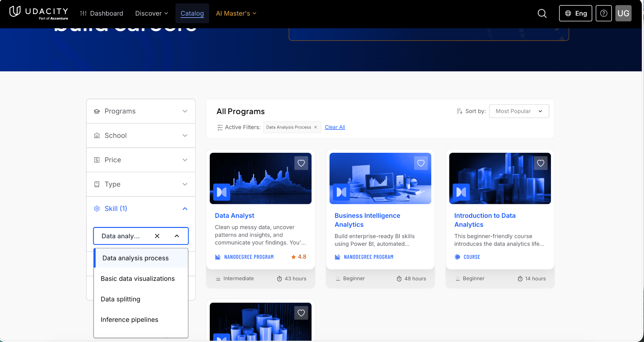This screenshot has width=644, height=342.
Task: Open the Data Analyst program title
Action: point(235,216)
